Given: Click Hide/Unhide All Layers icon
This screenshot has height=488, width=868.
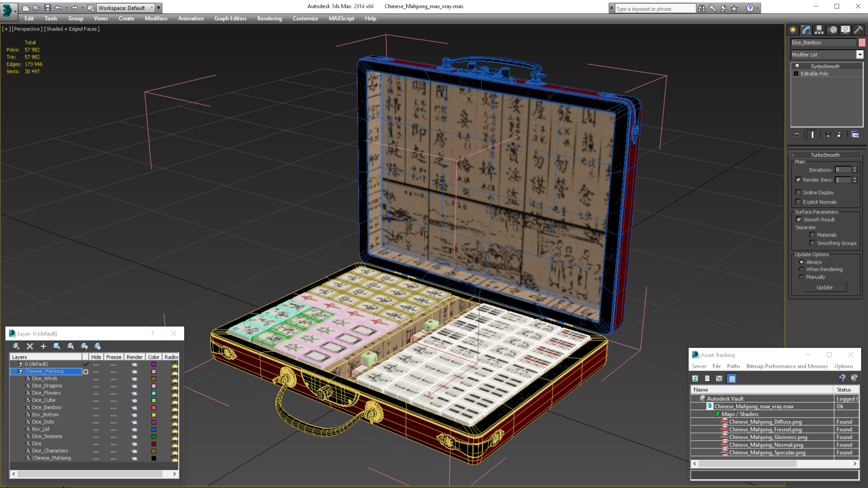Looking at the screenshot, I should click(x=84, y=346).
